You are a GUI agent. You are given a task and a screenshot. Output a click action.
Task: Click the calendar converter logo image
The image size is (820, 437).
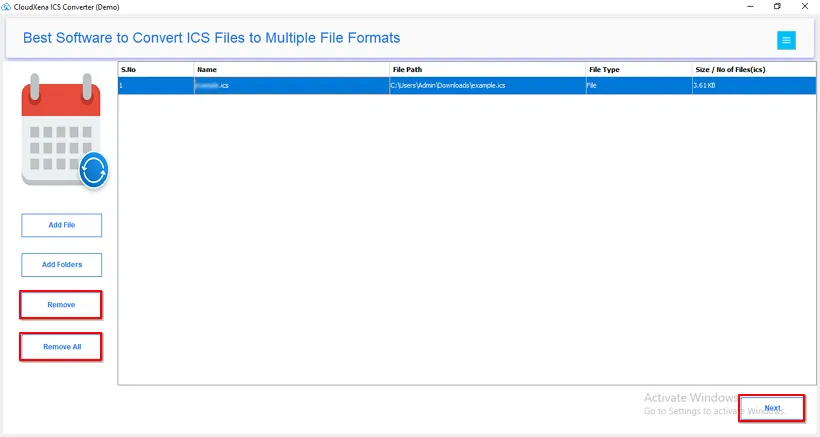click(64, 131)
